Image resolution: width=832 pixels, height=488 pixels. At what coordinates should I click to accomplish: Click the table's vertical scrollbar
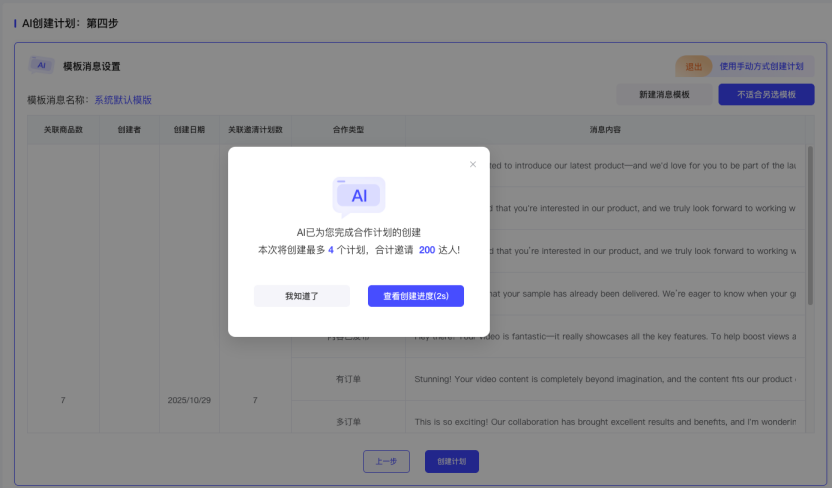(809, 240)
